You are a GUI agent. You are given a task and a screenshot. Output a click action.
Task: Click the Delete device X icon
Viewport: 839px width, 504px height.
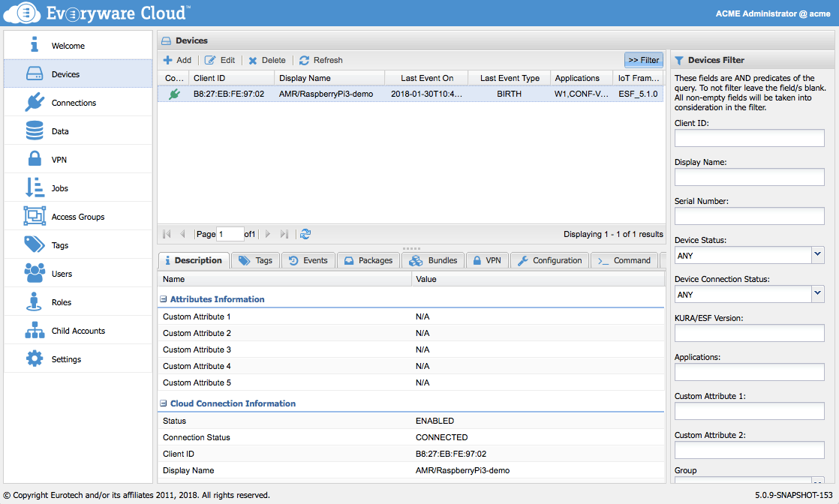(253, 61)
